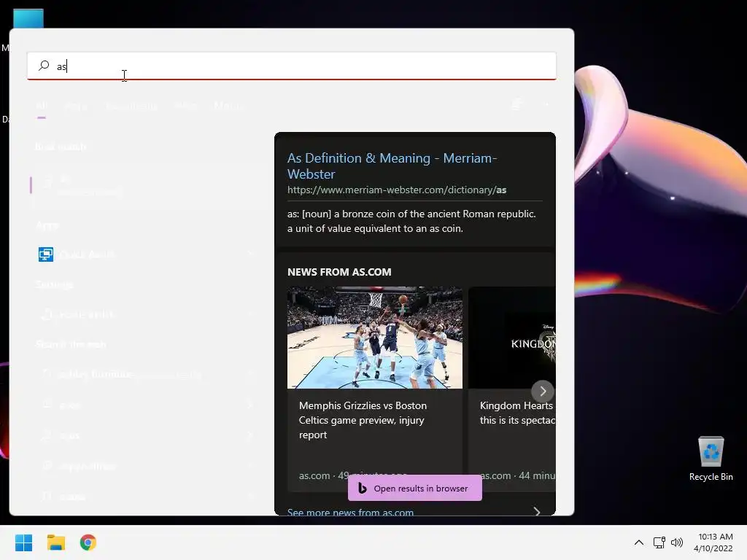Open the 10:13 AM clock and calendar
747x560 pixels.
(713, 542)
